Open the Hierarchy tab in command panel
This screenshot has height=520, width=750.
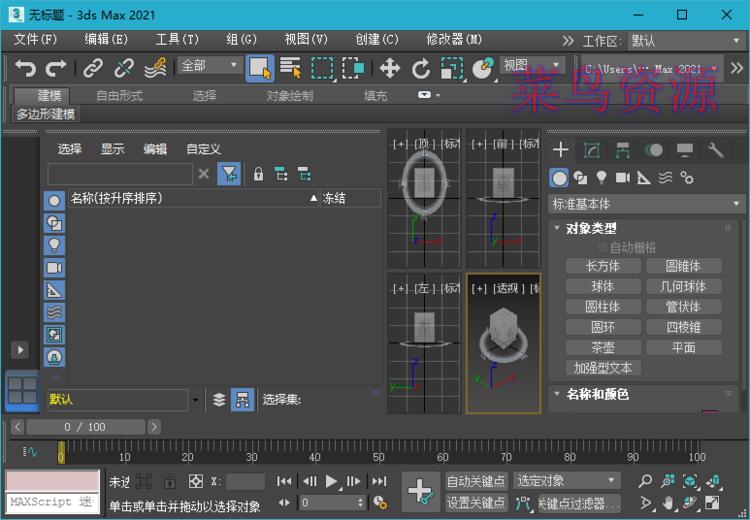(622, 151)
